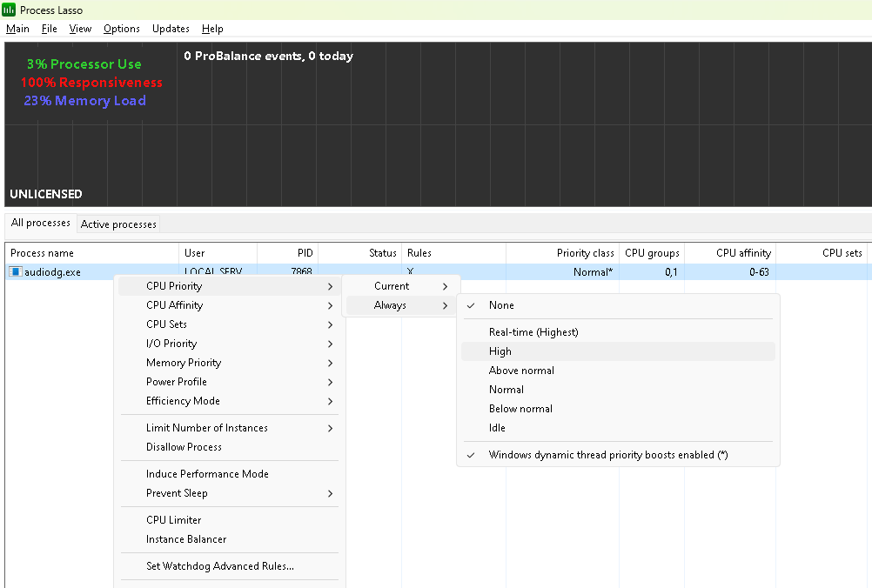872x588 pixels.
Task: Open Instance Balancer from context menu
Action: (230, 539)
